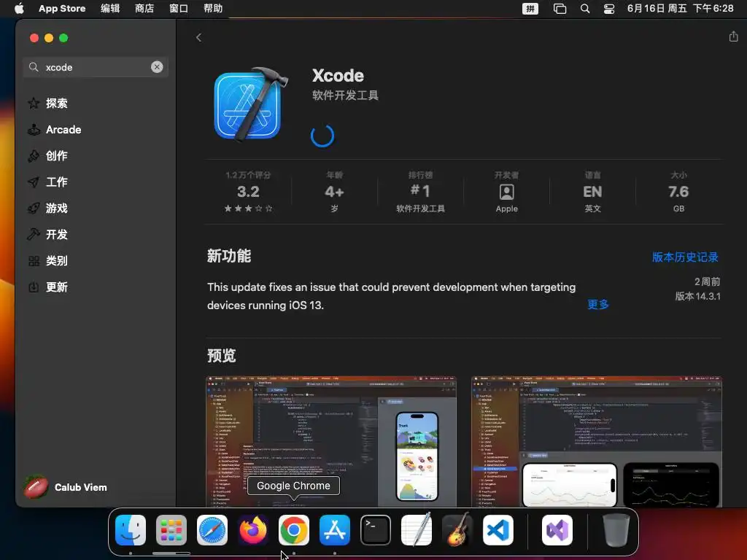Open the Store (商店) menu

click(x=144, y=9)
